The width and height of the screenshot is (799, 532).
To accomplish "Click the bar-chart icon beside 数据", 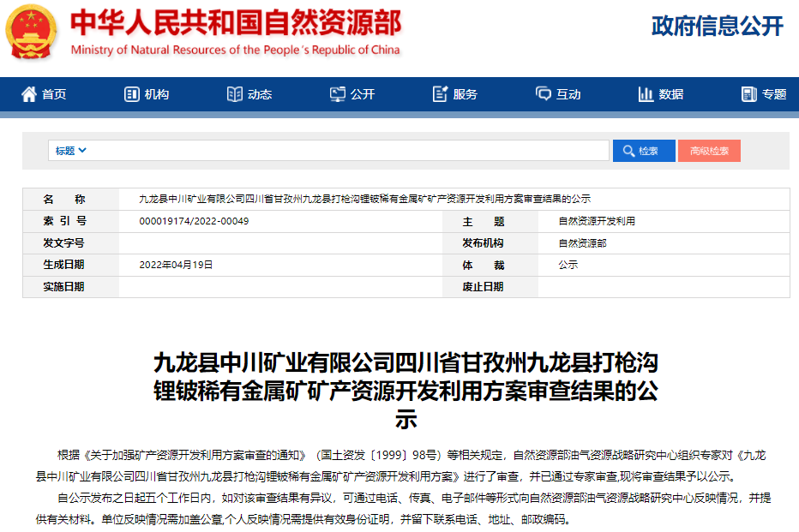I will (x=646, y=95).
